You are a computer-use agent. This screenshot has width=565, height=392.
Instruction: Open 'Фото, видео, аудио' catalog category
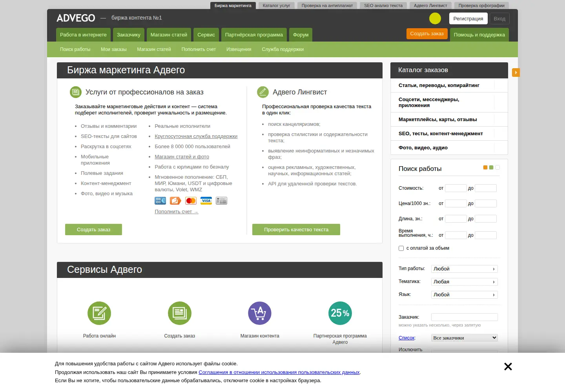click(x=449, y=148)
